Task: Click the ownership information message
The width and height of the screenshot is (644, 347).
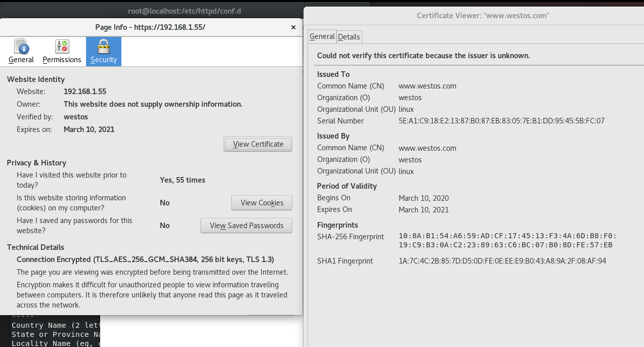Action: click(x=153, y=104)
